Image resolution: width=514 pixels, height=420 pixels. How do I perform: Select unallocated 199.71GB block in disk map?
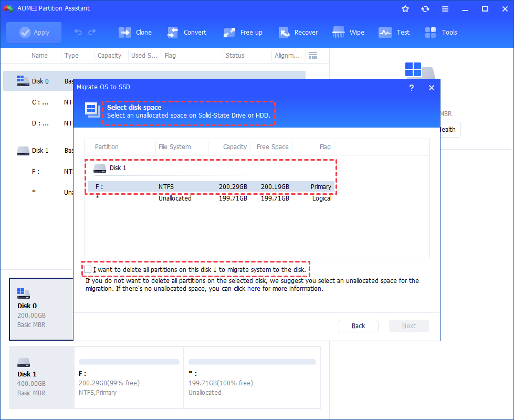[252, 377]
